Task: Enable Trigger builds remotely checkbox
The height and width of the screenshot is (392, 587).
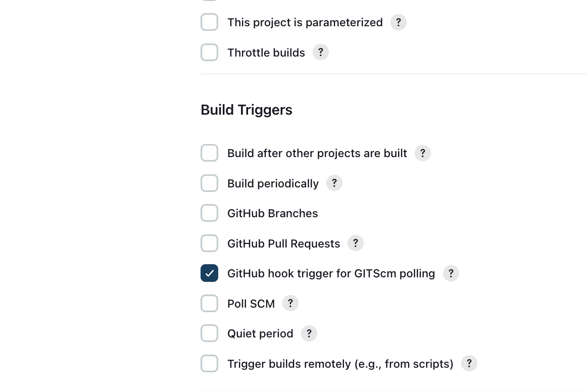Action: 209,364
